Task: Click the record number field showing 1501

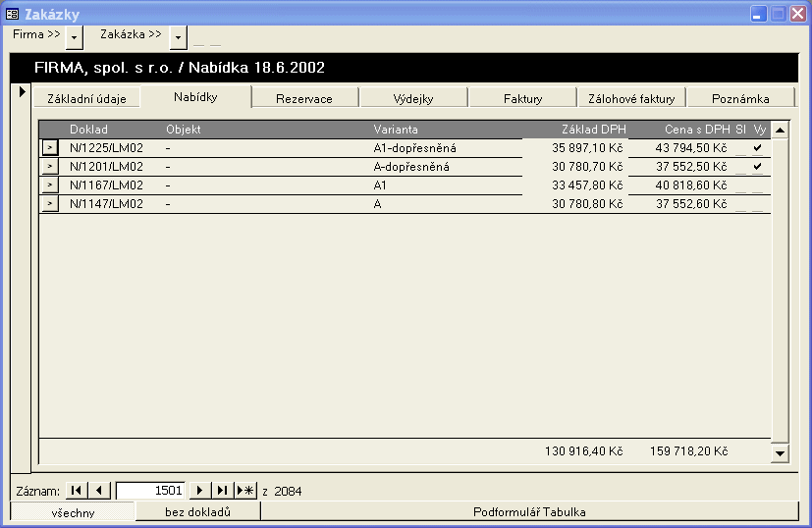Action: coord(150,490)
